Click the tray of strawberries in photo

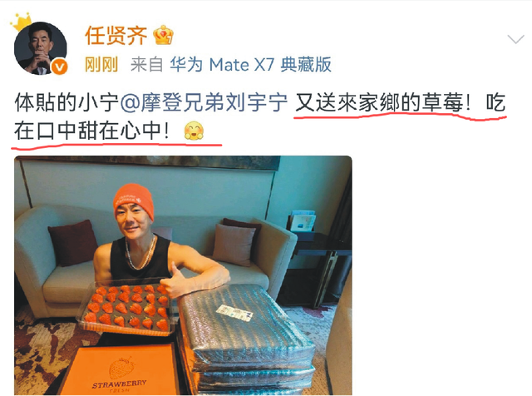(x=127, y=309)
